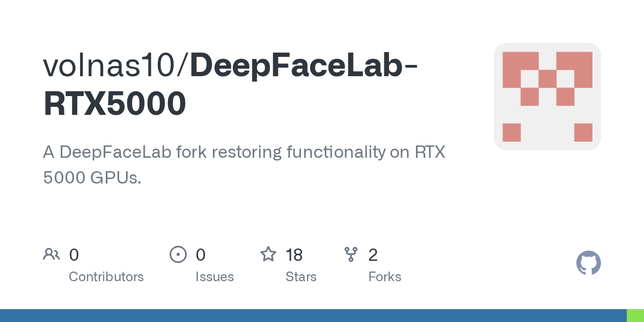This screenshot has width=644, height=322.
Task: Click the pink identicon avatar image
Action: [x=547, y=97]
